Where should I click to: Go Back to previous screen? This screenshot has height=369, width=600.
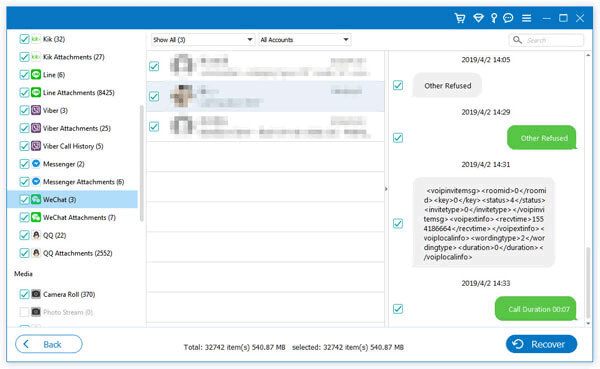pyautogui.click(x=49, y=344)
